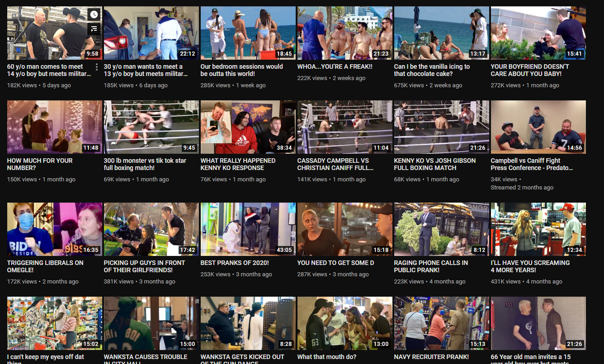Click Watch Later clock icon on first video
The height and width of the screenshot is (364, 604).
(x=94, y=14)
